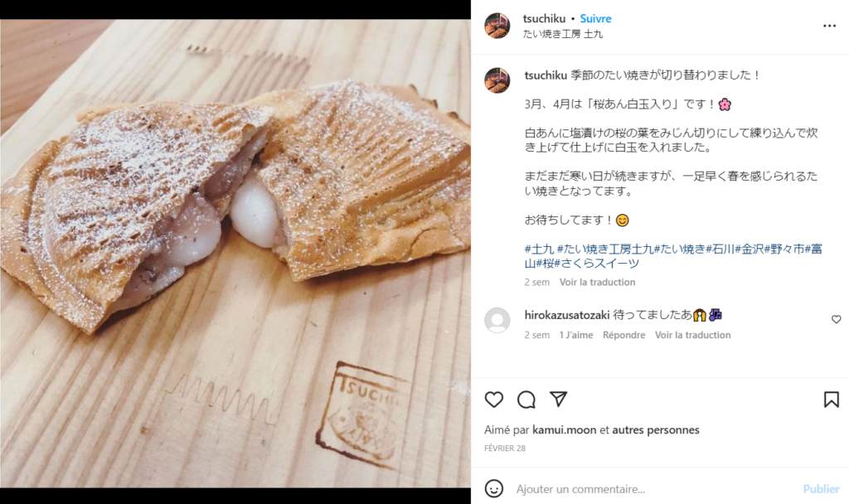The height and width of the screenshot is (504, 849).
Task: Click Répondre on hirokazusatozaki's comment
Action: [x=623, y=335]
